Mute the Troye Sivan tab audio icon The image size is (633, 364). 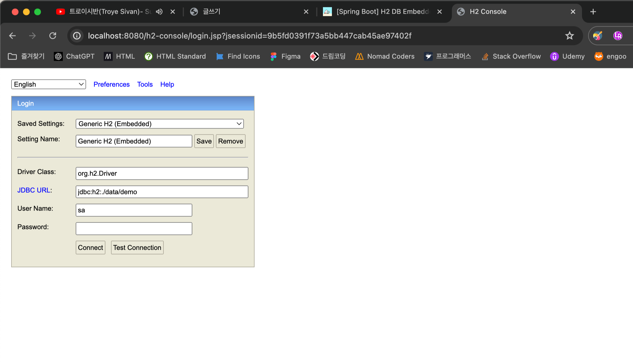[159, 12]
